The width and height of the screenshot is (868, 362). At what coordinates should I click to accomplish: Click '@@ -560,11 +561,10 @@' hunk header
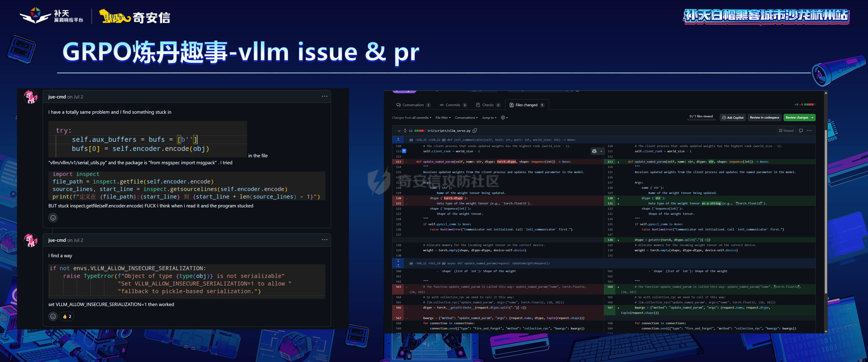click(x=480, y=263)
